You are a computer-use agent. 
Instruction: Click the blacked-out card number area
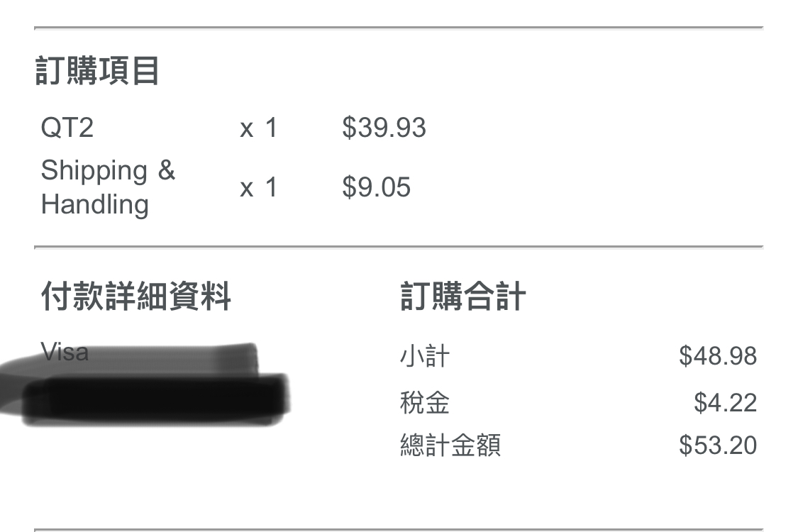(156, 399)
